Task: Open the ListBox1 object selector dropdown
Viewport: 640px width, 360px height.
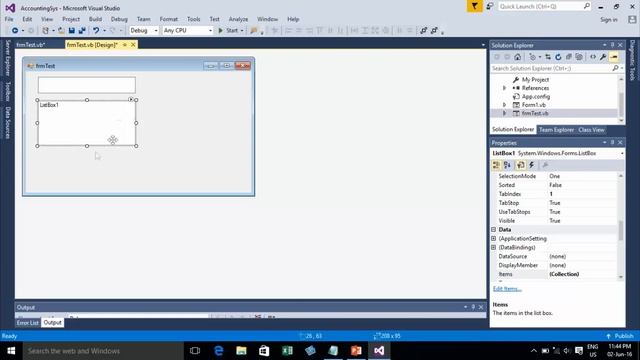Action: tap(622, 153)
